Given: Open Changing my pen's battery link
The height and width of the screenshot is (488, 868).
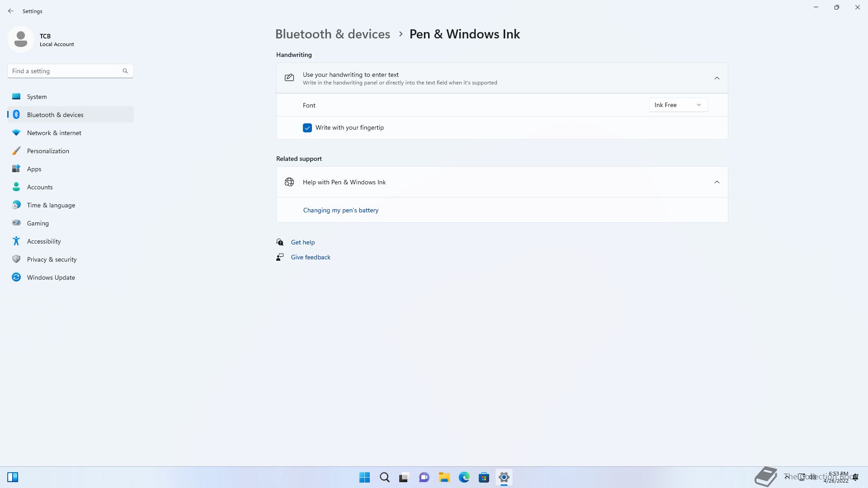Looking at the screenshot, I should point(340,210).
